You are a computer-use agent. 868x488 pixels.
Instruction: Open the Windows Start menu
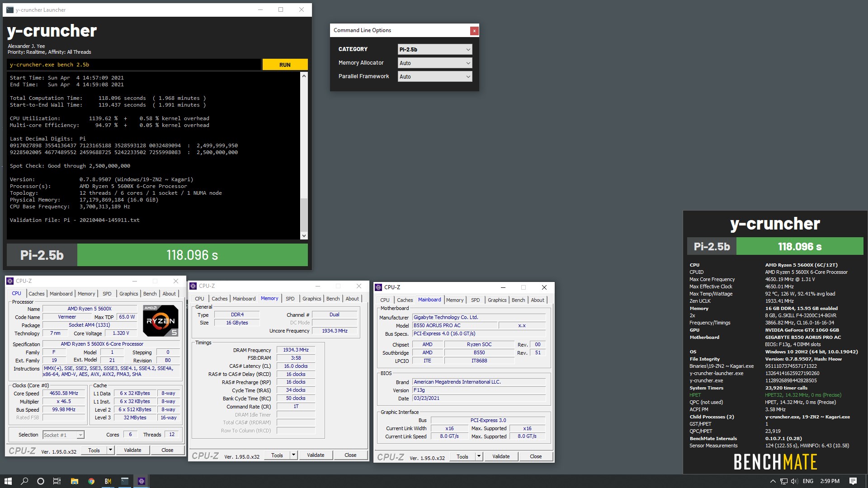click(x=8, y=481)
